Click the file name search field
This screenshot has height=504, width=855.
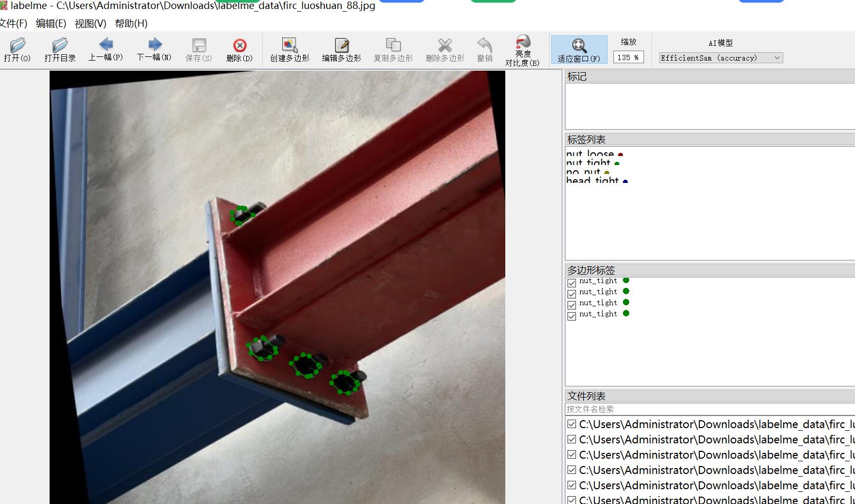[707, 409]
